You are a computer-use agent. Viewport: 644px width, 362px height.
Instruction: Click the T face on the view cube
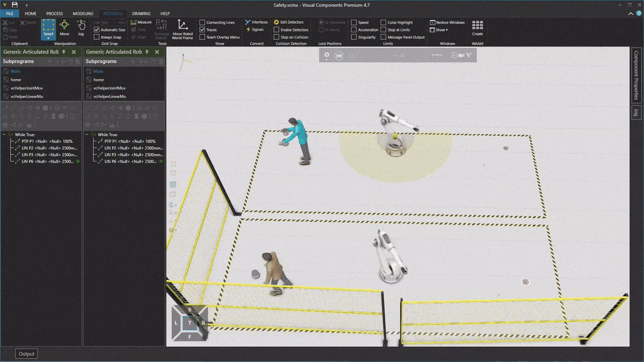tap(189, 322)
